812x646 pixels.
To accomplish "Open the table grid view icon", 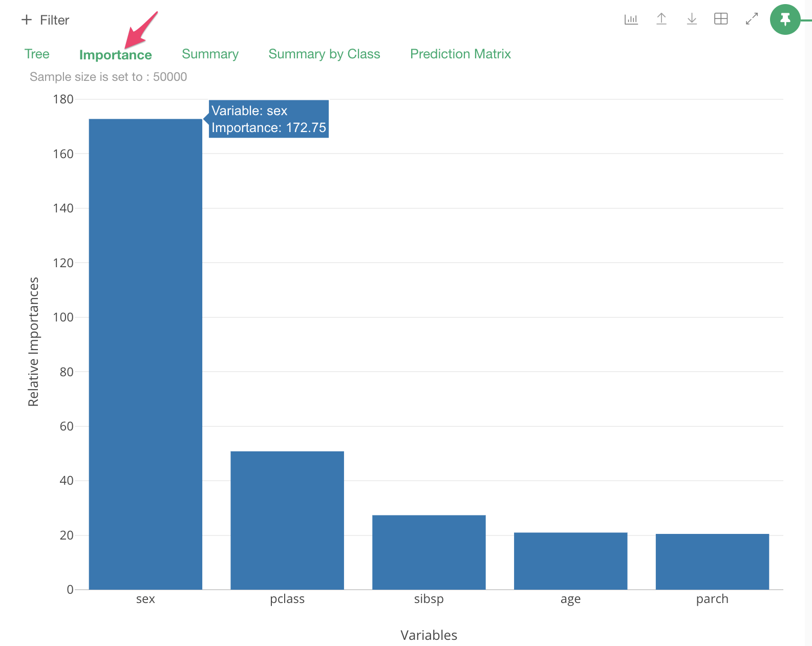I will 721,19.
